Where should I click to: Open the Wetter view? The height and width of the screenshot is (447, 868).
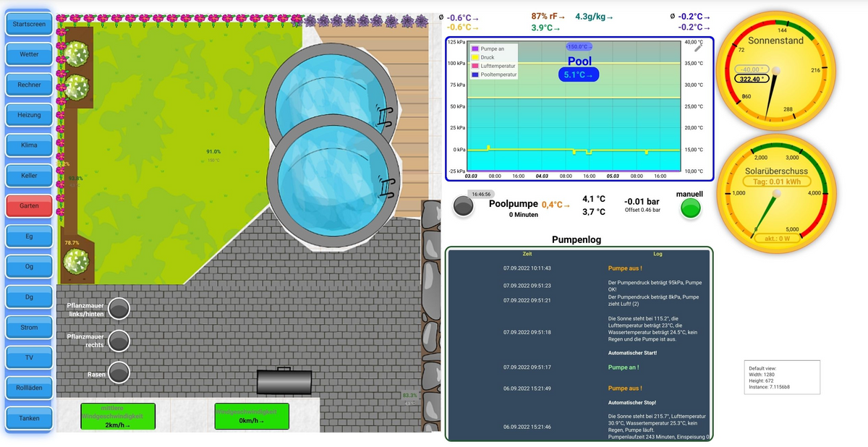click(30, 54)
